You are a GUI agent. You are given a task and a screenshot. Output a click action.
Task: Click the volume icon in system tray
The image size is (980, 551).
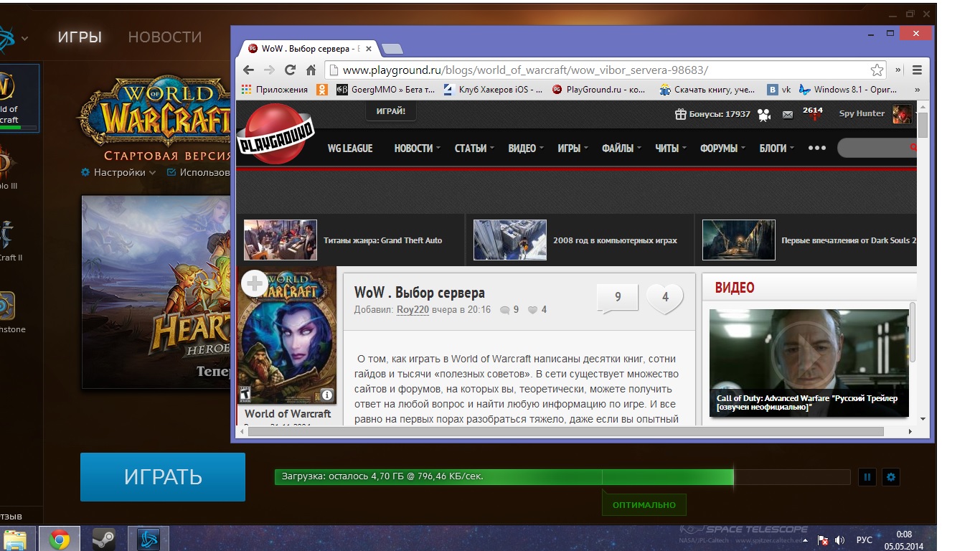coord(840,540)
